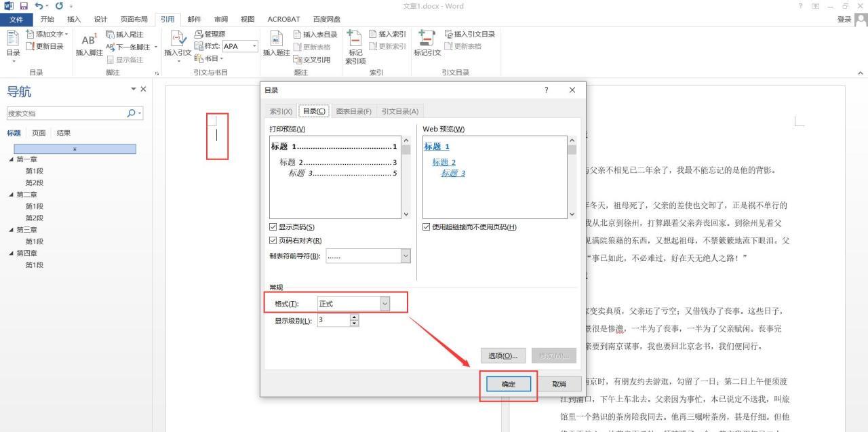Collapse the ribbon with the chevron
The height and width of the screenshot is (432, 868).
click(861, 73)
